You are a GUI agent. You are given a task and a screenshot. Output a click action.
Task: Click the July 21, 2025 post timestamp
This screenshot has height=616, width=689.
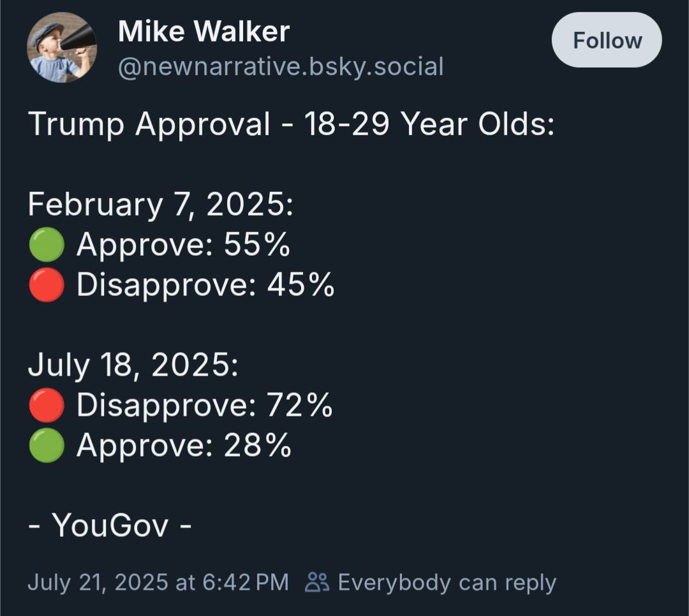(x=158, y=582)
